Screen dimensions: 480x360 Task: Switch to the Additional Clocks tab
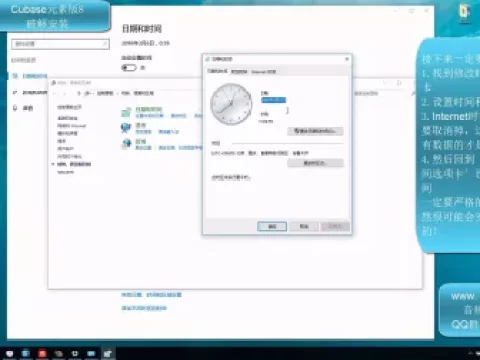[x=239, y=72]
